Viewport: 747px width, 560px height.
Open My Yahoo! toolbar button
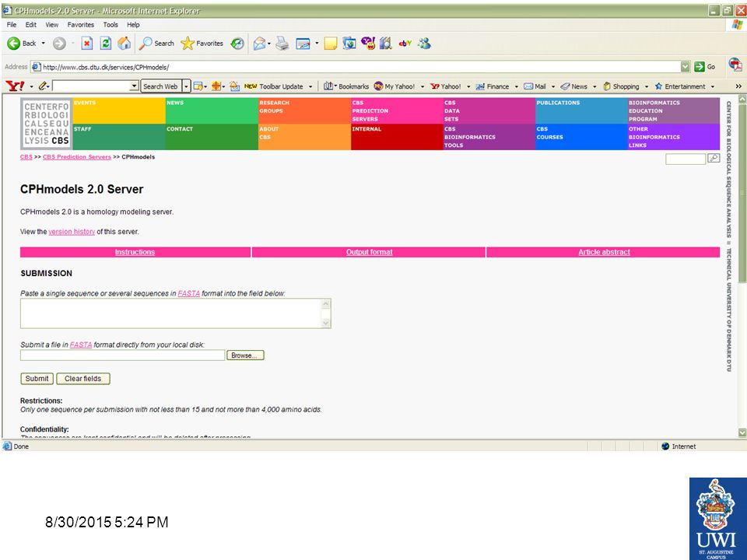point(395,86)
